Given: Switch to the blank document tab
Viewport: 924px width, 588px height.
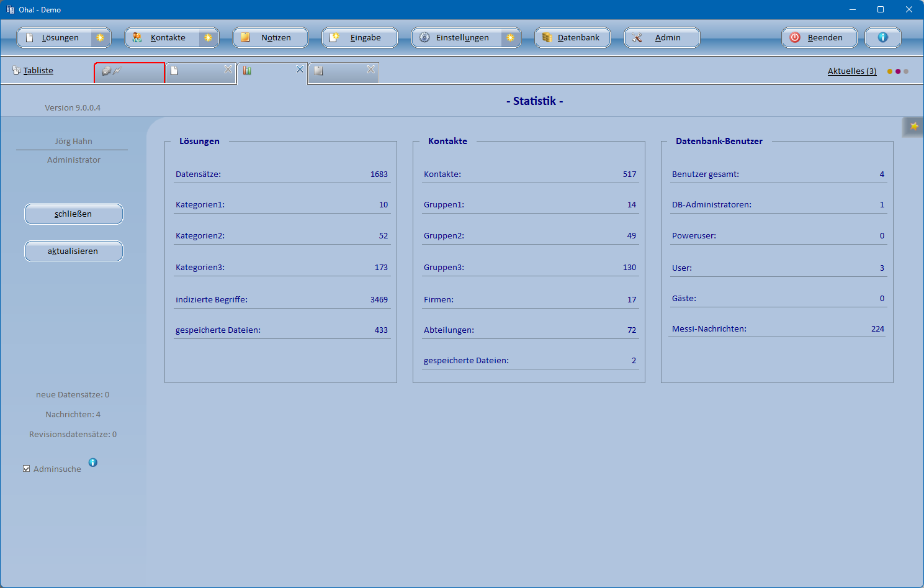Looking at the screenshot, I should 195,72.
